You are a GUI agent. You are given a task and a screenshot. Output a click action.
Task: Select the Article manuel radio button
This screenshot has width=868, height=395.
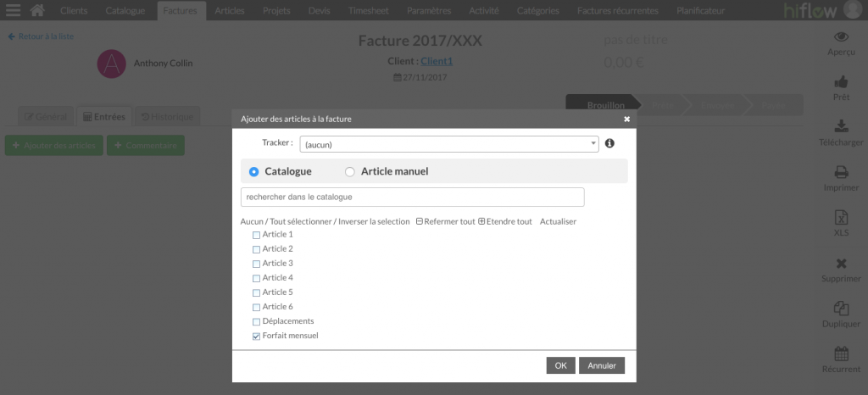[350, 172]
